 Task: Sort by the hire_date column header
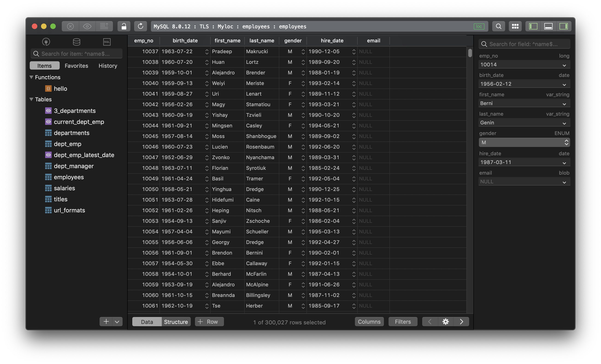[x=332, y=41]
